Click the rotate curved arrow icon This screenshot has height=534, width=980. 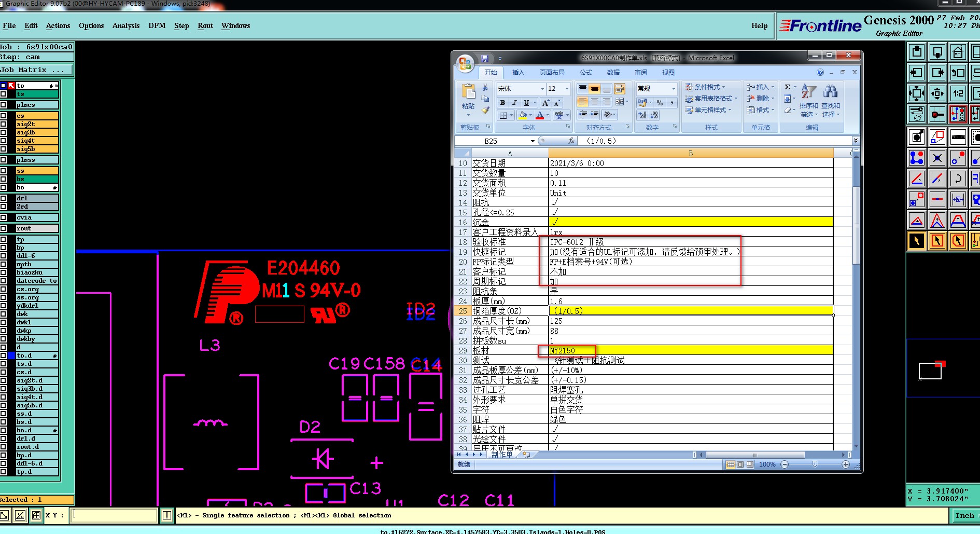958,179
